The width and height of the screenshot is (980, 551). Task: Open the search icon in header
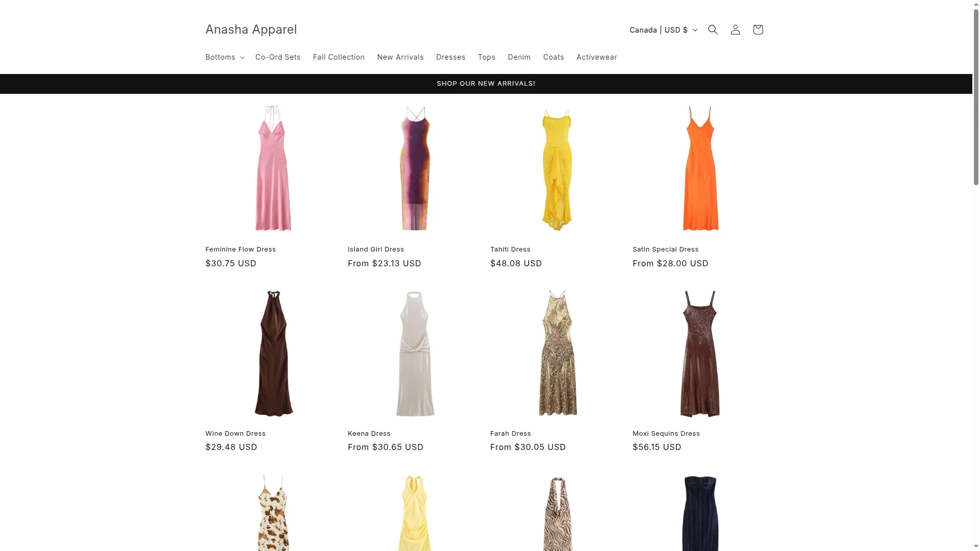click(x=713, y=30)
